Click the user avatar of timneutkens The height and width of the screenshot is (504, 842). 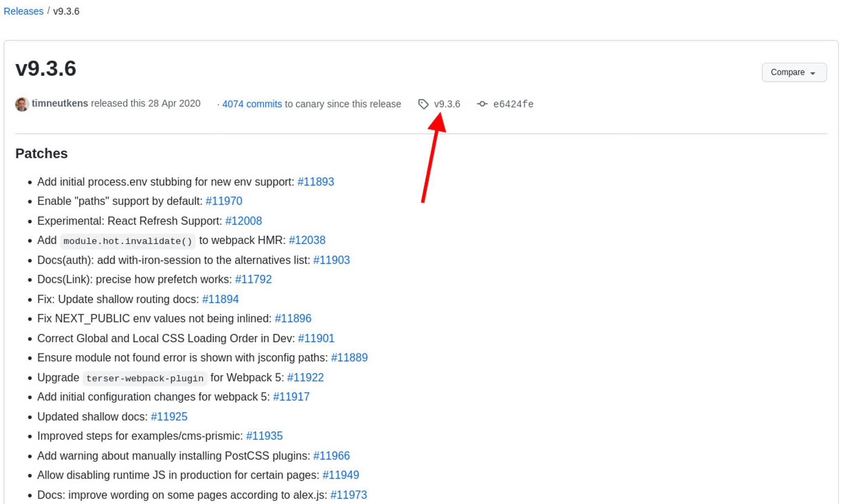point(22,103)
